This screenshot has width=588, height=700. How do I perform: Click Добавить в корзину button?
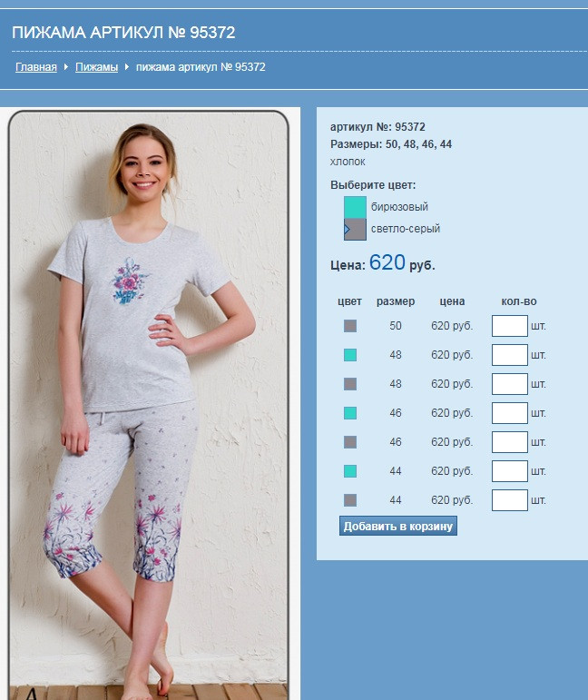click(398, 526)
